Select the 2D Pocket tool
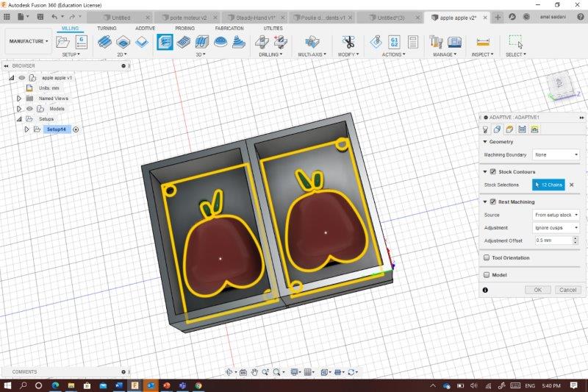588x392 pixels. [x=123, y=42]
